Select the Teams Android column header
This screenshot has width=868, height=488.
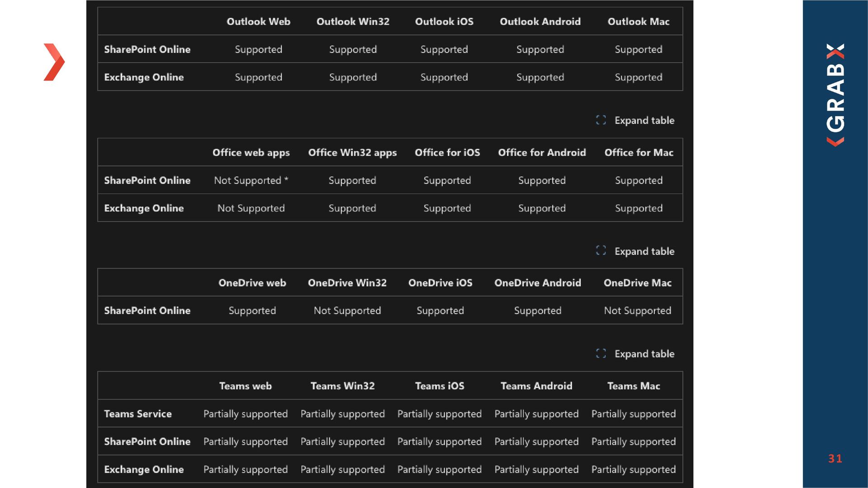coord(537,386)
